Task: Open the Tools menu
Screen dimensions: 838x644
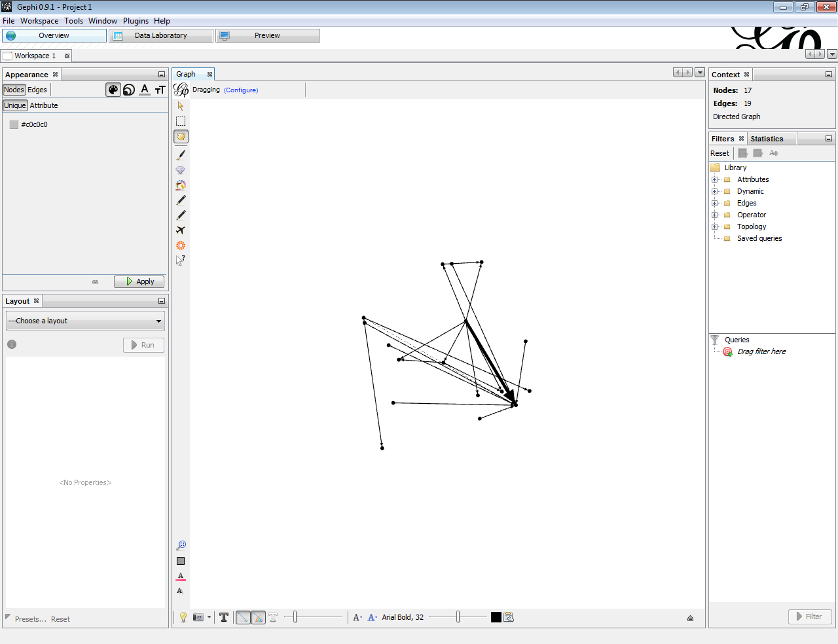Action: pos(74,21)
